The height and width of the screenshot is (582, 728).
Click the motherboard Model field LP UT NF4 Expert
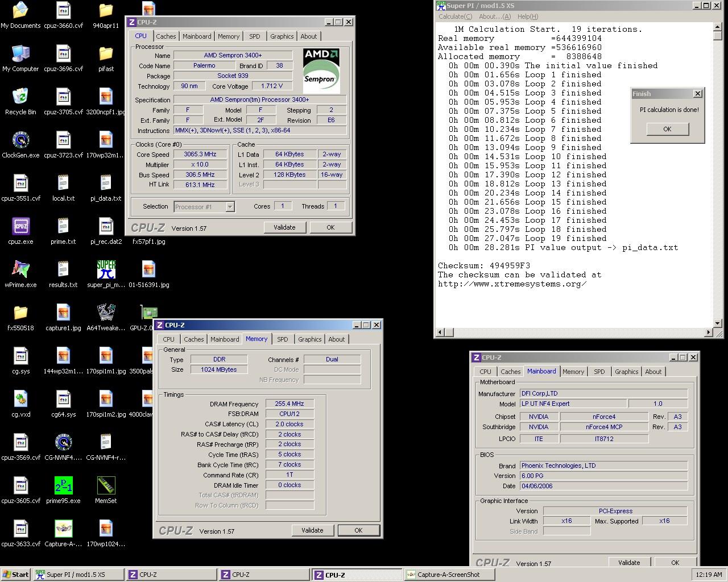pyautogui.click(x=573, y=404)
